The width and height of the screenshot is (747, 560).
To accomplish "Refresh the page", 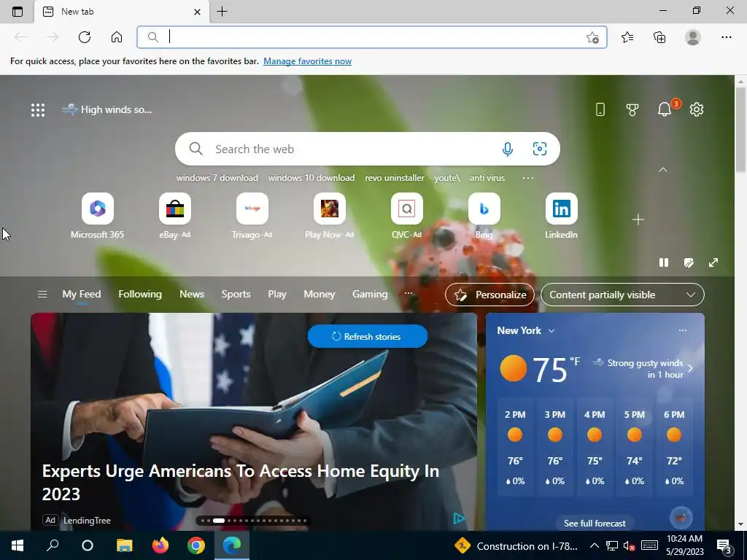I will 85,37.
